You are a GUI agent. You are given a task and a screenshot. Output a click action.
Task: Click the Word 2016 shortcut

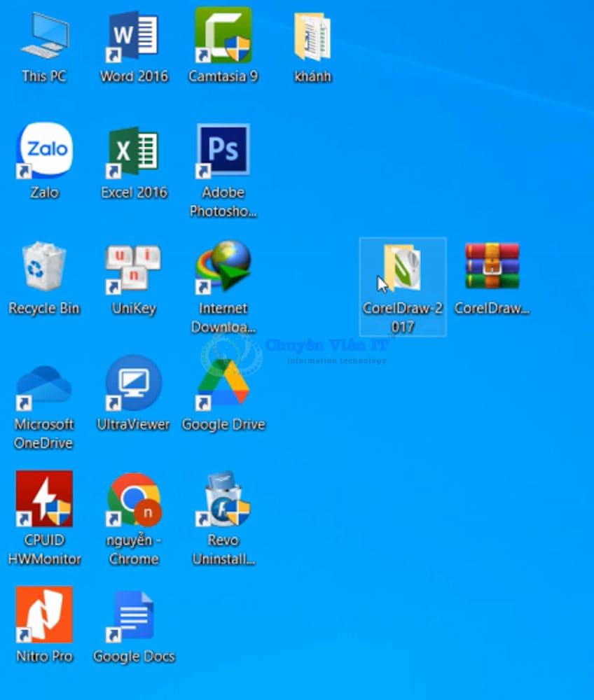134,36
